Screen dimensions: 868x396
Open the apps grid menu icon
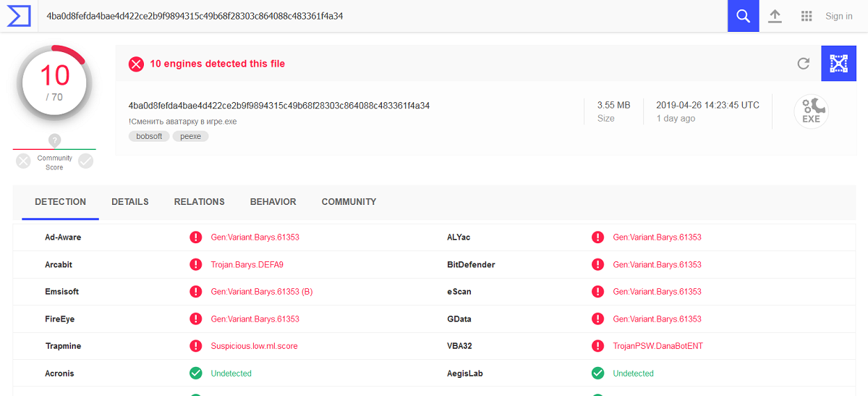click(807, 16)
